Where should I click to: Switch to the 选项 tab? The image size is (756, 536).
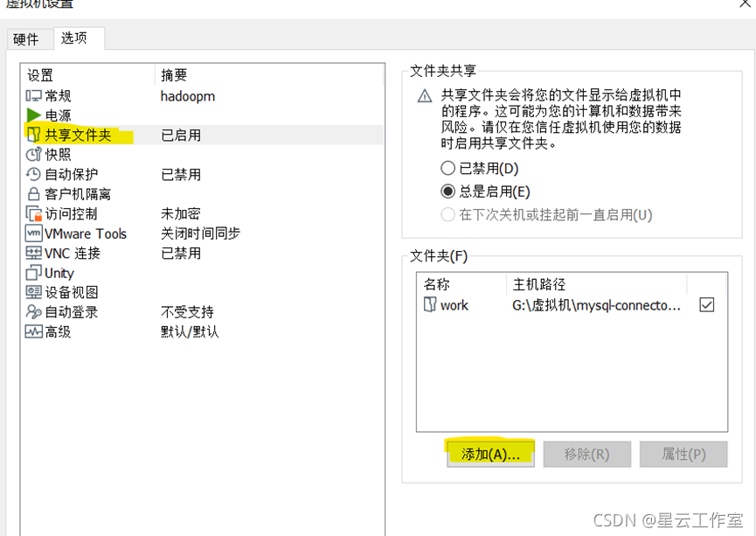click(x=79, y=38)
